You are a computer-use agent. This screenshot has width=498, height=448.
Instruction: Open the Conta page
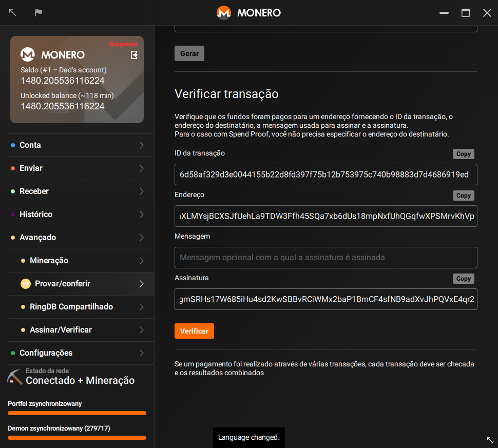coord(81,145)
